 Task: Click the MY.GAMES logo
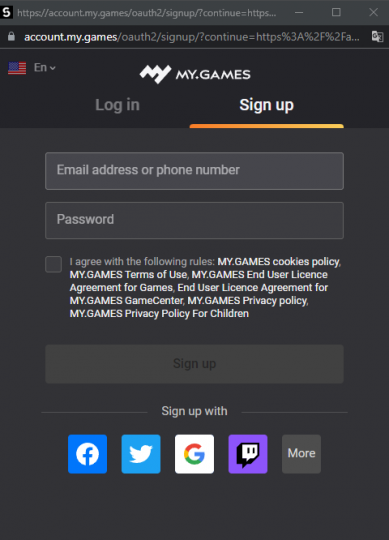[x=195, y=74]
